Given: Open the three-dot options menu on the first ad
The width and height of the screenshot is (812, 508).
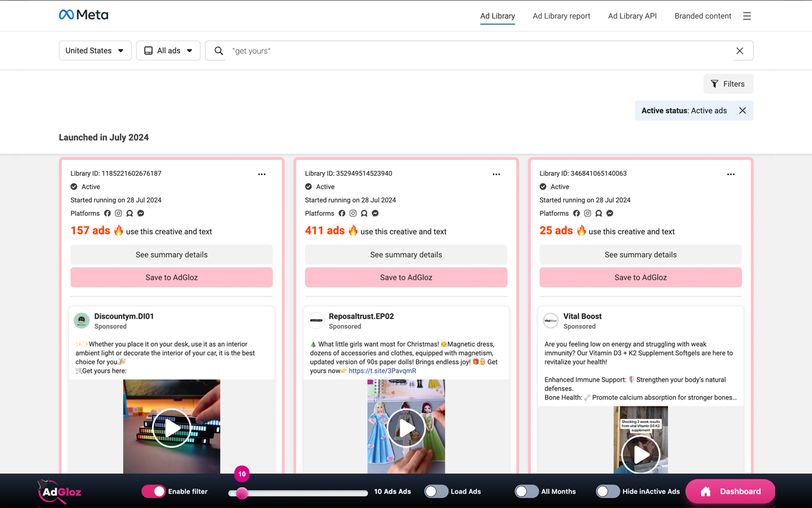Looking at the screenshot, I should (261, 174).
